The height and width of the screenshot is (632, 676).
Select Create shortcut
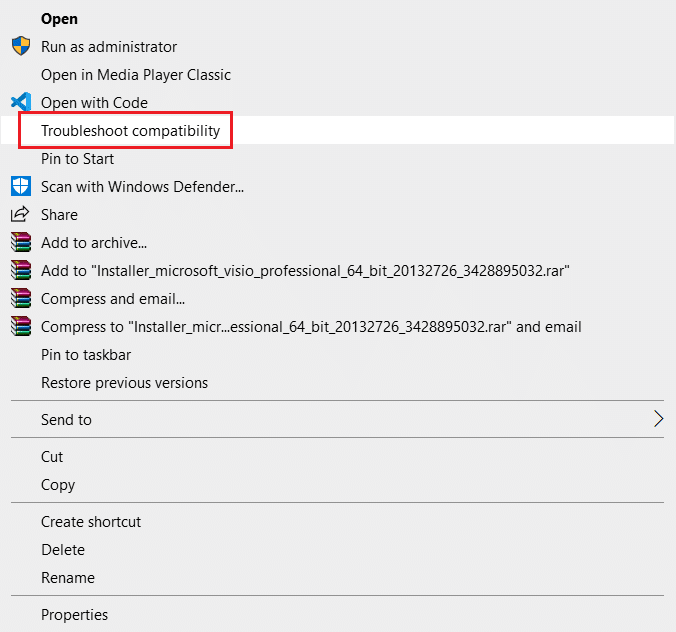[x=91, y=522]
